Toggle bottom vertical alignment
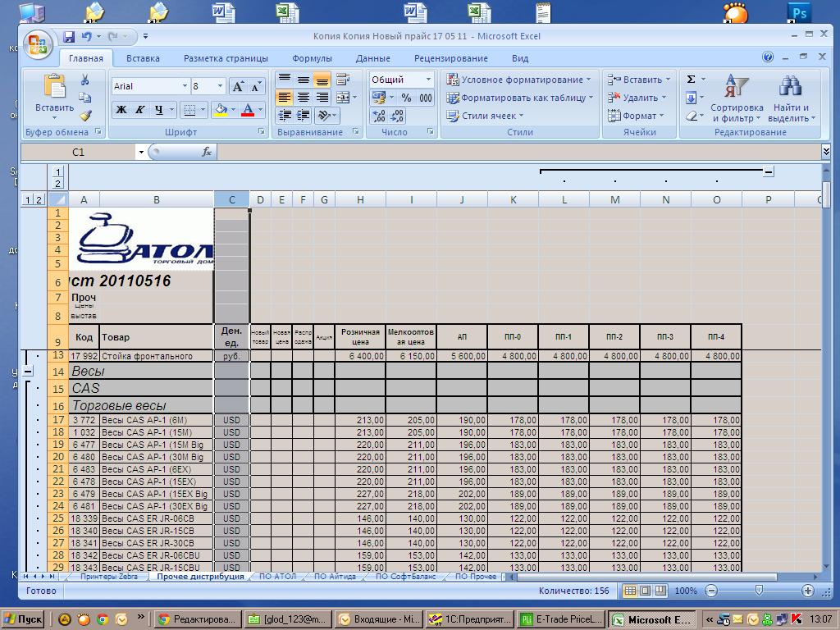Viewport: 840px width, 630px height. 322,80
